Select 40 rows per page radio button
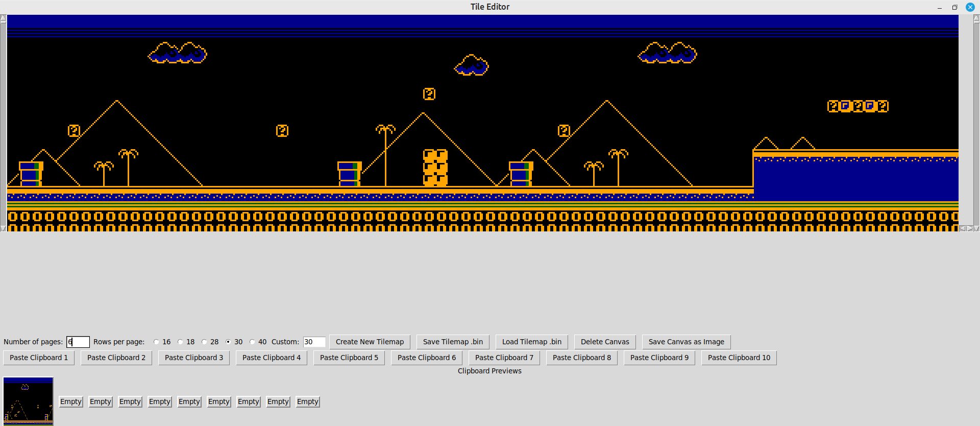980x426 pixels. pos(252,342)
